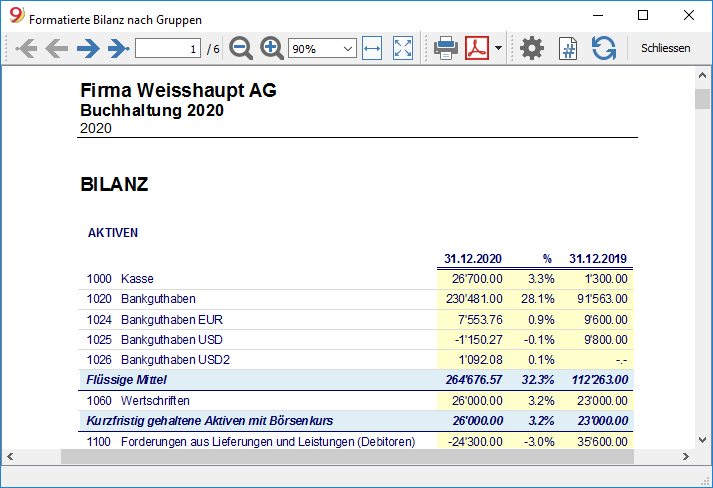713x488 pixels.
Task: Maximize the report preview window
Action: click(x=643, y=15)
